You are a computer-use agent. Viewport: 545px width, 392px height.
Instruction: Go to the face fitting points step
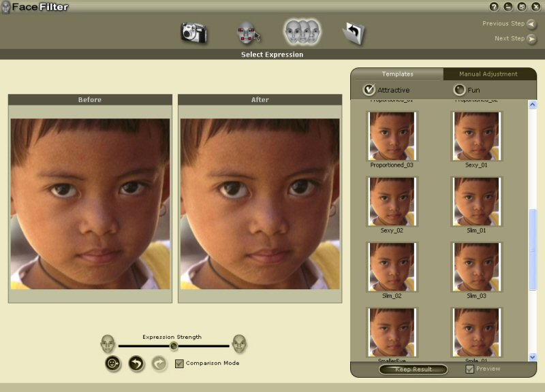coord(248,33)
